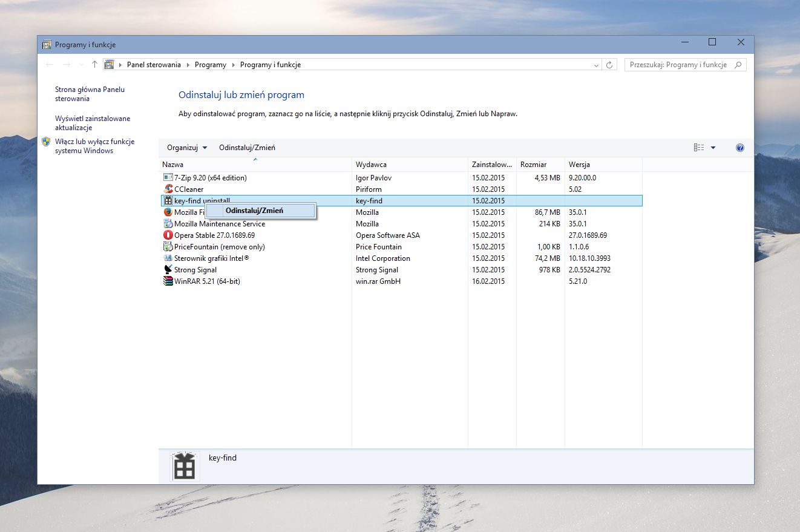Go up one level with up arrow
Screen dimensions: 800x532
tap(94, 65)
